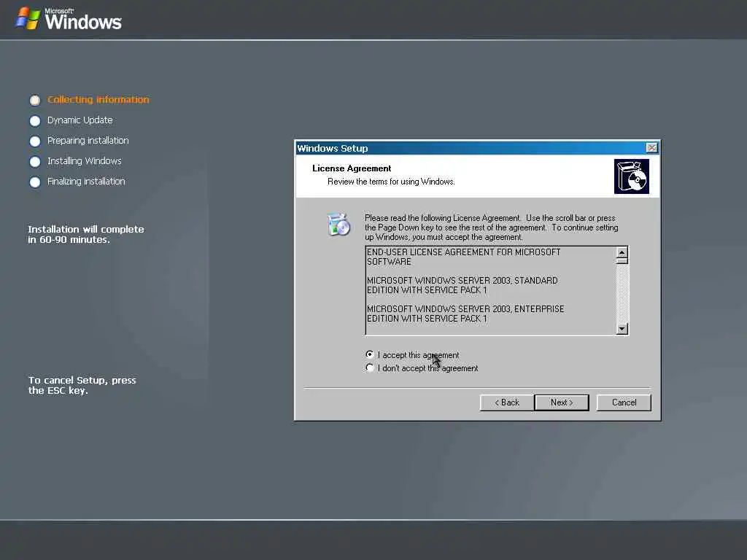This screenshot has width=747, height=560.
Task: Click "Review the terms for using Windows." text
Action: point(391,182)
